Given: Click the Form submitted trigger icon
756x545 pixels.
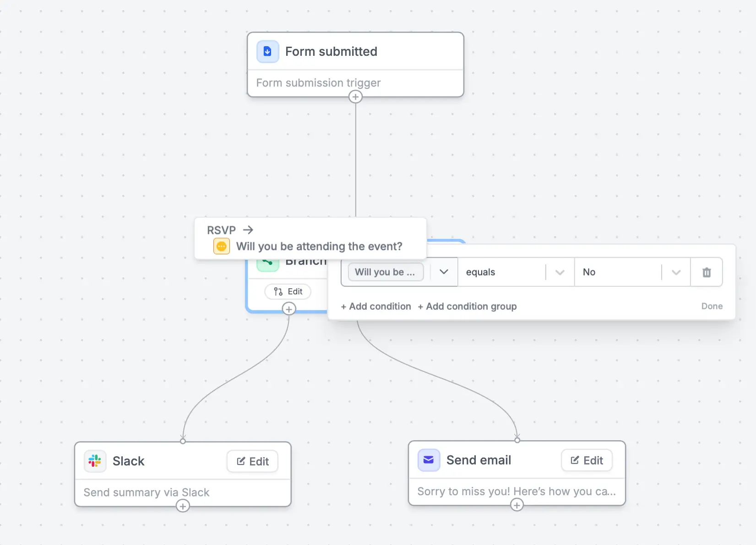Looking at the screenshot, I should [x=268, y=51].
